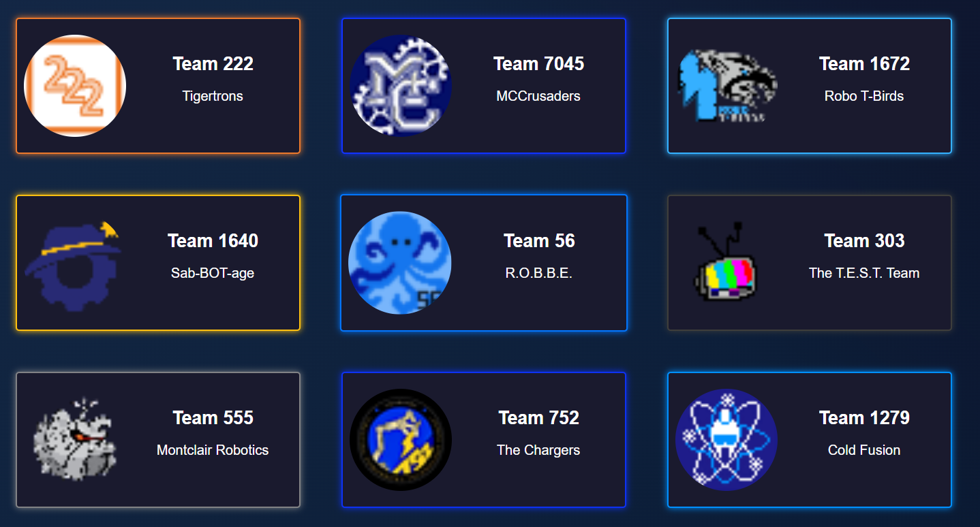Click the blue octopus R.O.B.B.E. logo
Screen dimensions: 980x527
click(x=400, y=263)
